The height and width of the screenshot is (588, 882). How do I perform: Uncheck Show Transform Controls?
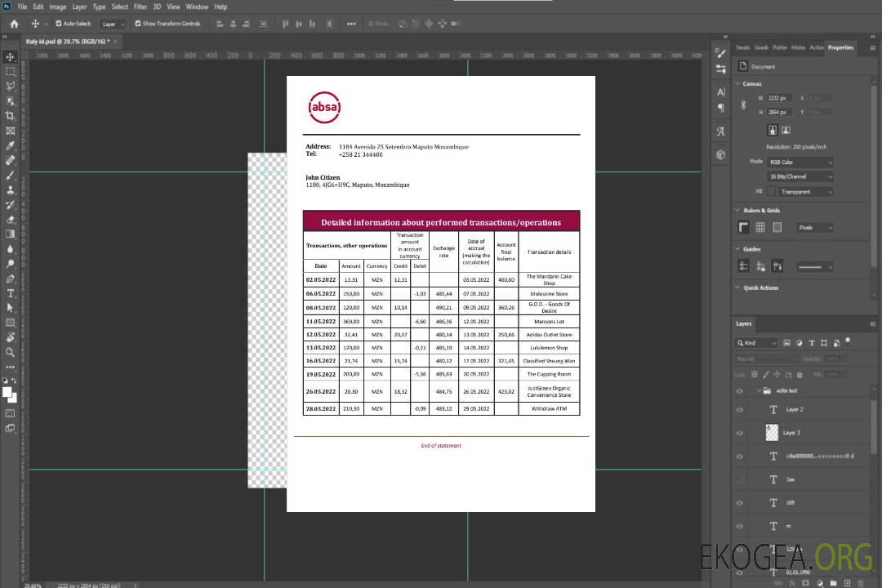(x=138, y=24)
